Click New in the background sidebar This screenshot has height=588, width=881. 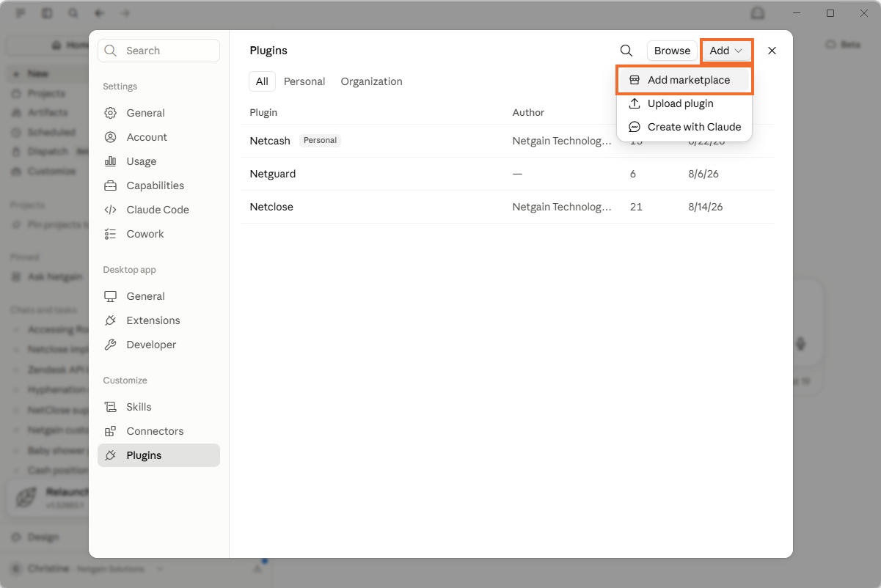(x=38, y=73)
